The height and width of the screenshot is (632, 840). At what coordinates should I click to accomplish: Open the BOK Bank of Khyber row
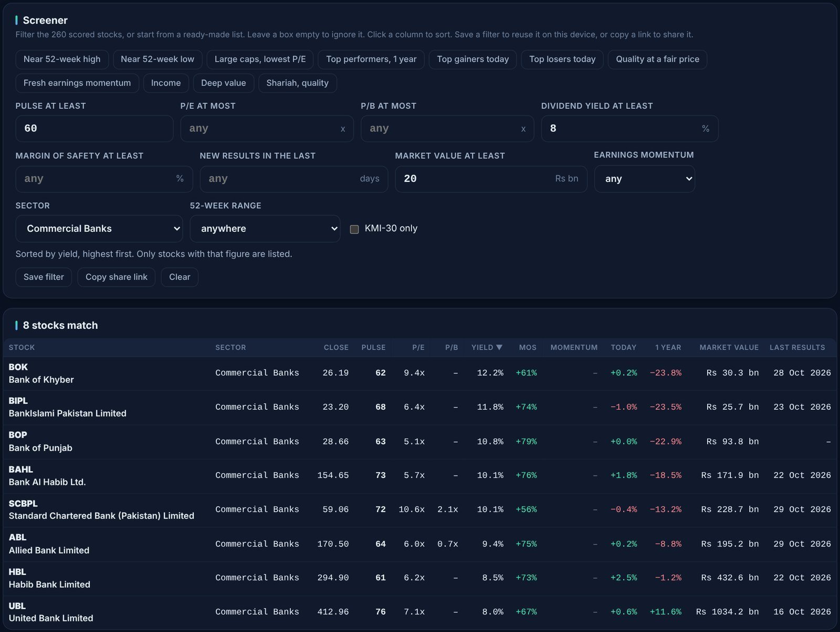coord(420,374)
